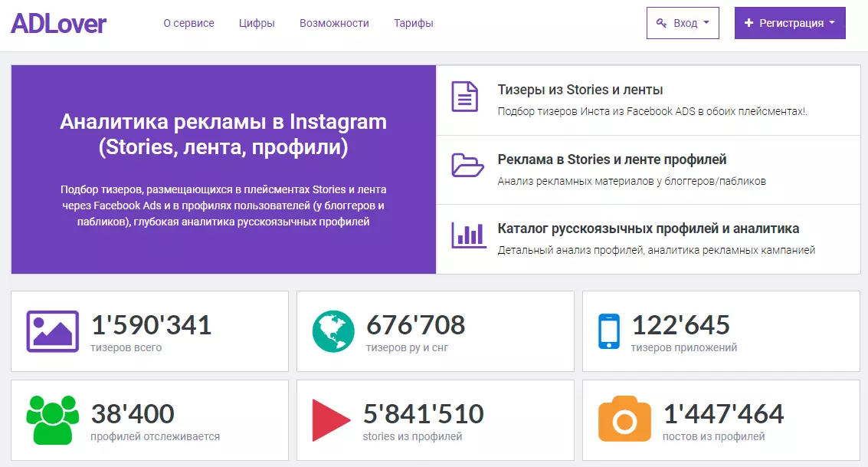868x467 pixels.
Task: Click the purple image icon near 1'590'341
Action: pos(53,331)
